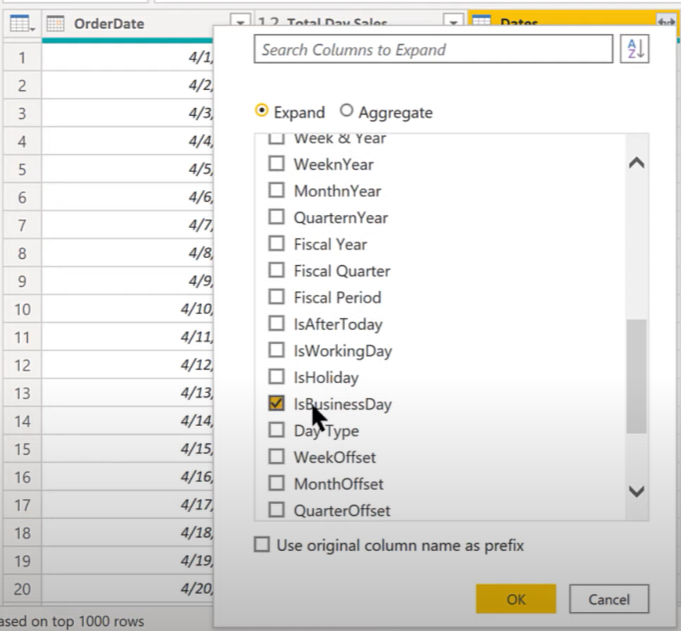Toggle Use original column name as prefix
Viewport: 681px width, 631px height.
tap(261, 545)
